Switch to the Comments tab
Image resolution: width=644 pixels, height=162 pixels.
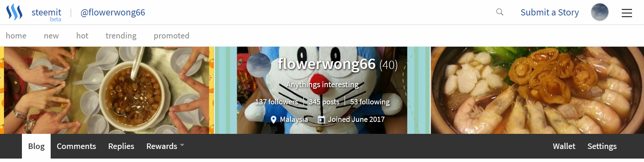pyautogui.click(x=76, y=146)
